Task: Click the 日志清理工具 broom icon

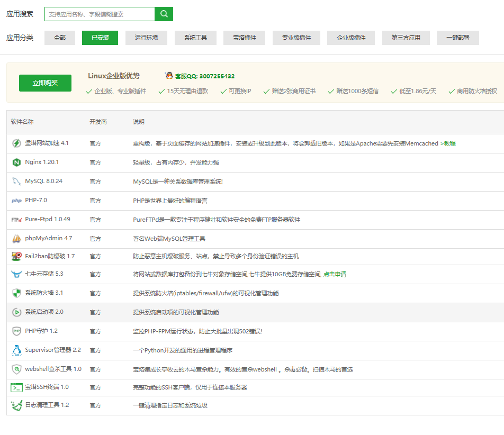Action: (x=17, y=405)
